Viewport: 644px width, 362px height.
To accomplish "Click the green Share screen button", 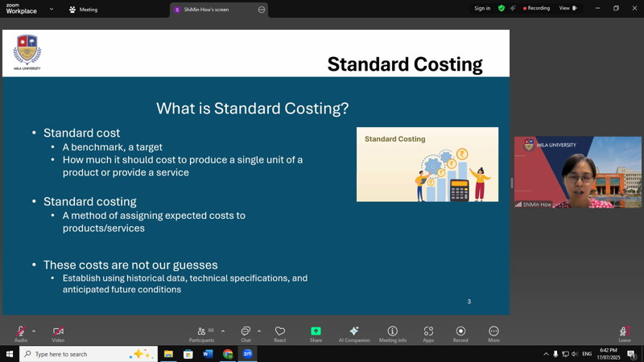I will (316, 331).
